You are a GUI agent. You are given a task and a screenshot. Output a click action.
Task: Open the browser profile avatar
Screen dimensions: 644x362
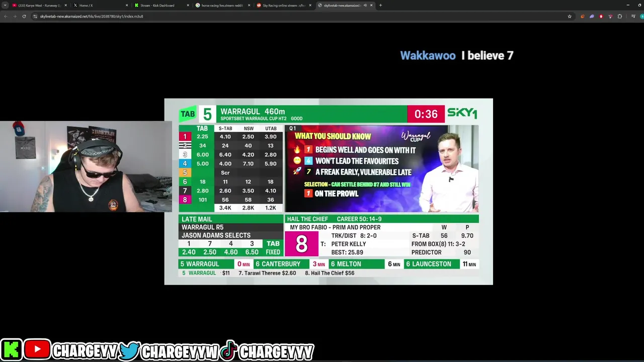click(642, 16)
